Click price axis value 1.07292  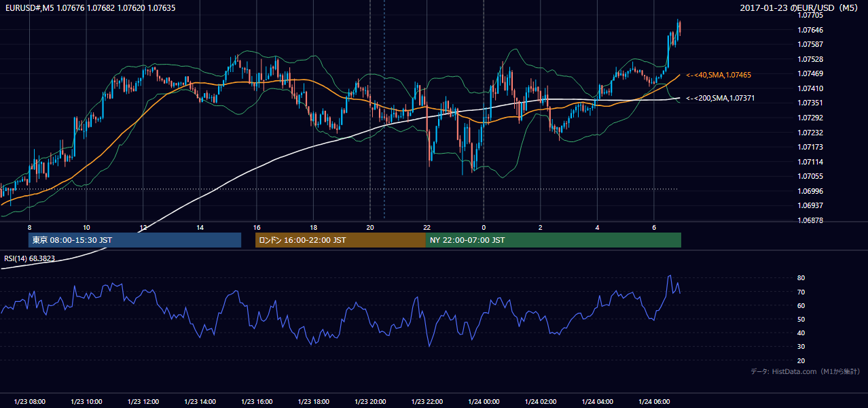coord(810,118)
